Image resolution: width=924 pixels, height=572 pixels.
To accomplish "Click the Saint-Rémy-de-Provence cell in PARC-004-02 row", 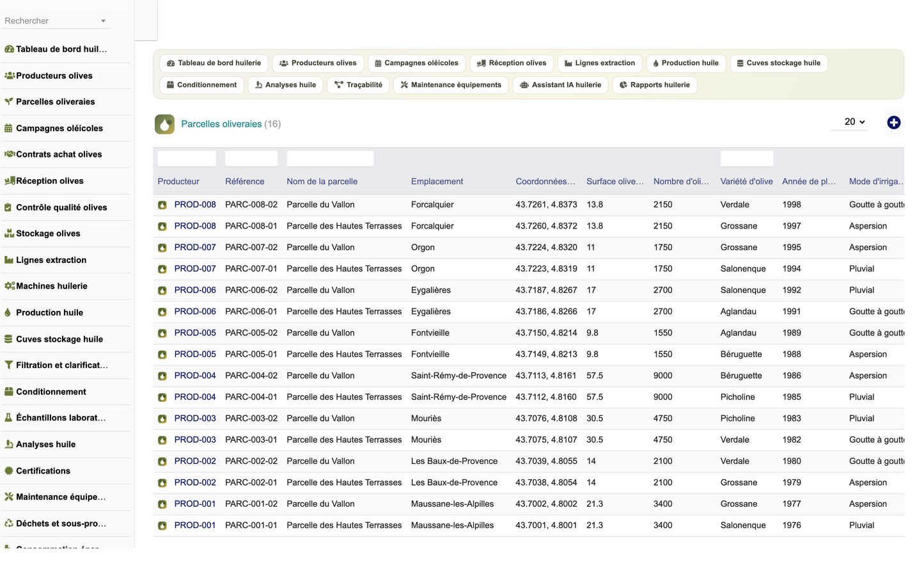I will [458, 376].
